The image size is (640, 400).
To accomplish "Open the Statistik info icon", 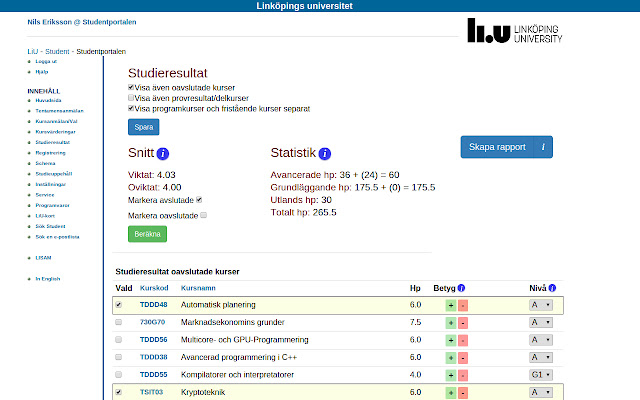I will coord(325,153).
